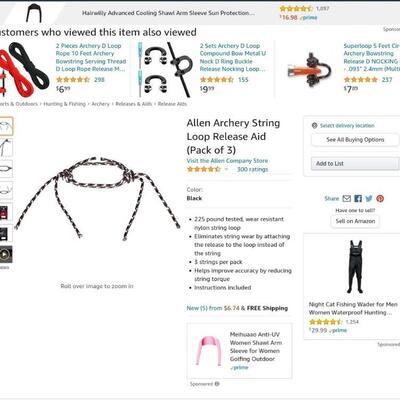Visit the Allen Company Store link
The height and width of the screenshot is (400, 400).
tap(227, 161)
